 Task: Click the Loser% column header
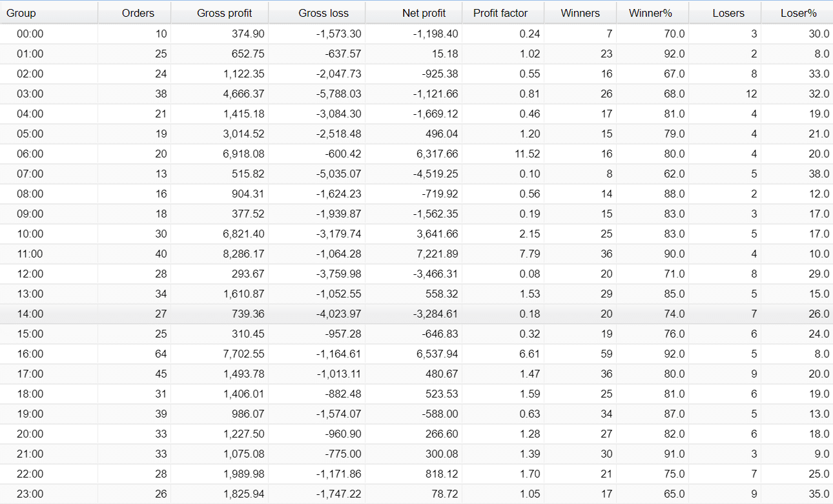797,13
